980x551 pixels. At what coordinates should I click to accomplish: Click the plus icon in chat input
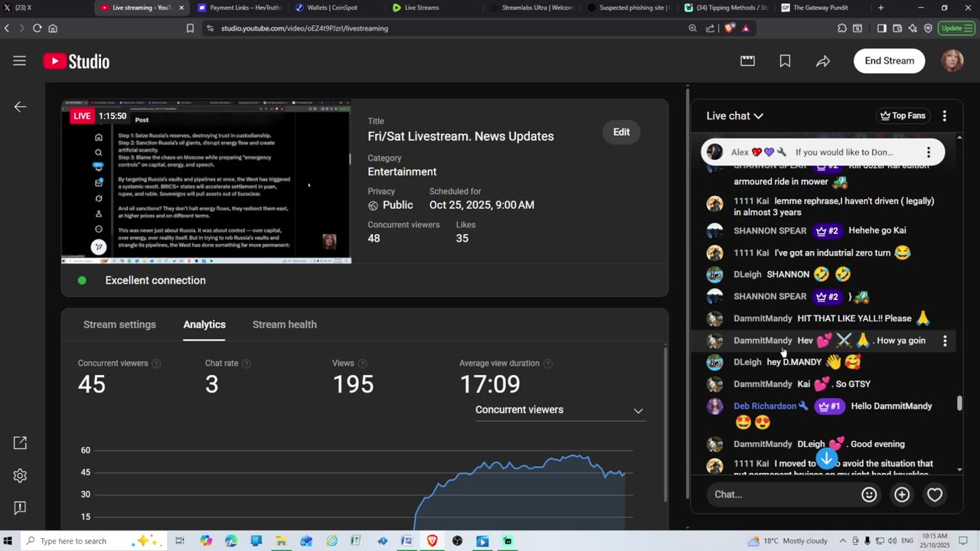coord(902,494)
